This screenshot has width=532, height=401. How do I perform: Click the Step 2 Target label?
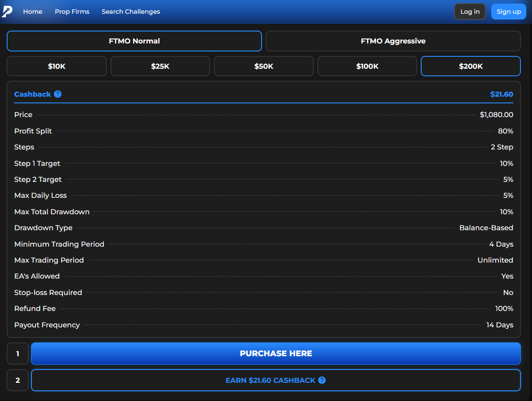pos(38,179)
